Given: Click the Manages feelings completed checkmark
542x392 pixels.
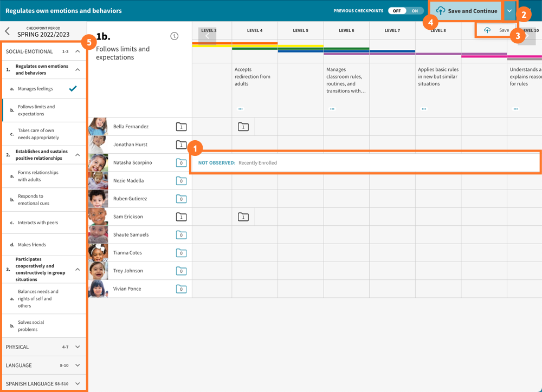Looking at the screenshot, I should tap(73, 88).
